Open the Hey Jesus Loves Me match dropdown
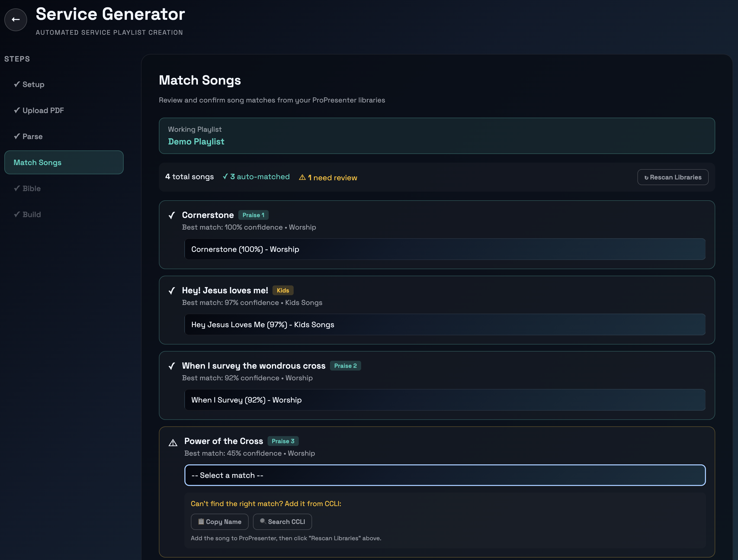This screenshot has width=738, height=560. 445,324
